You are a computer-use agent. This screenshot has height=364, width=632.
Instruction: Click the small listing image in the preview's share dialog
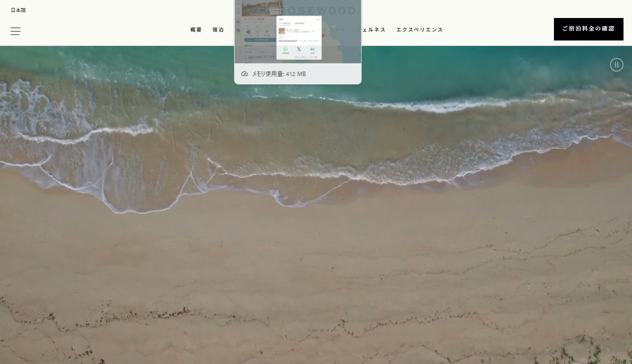pos(282,30)
